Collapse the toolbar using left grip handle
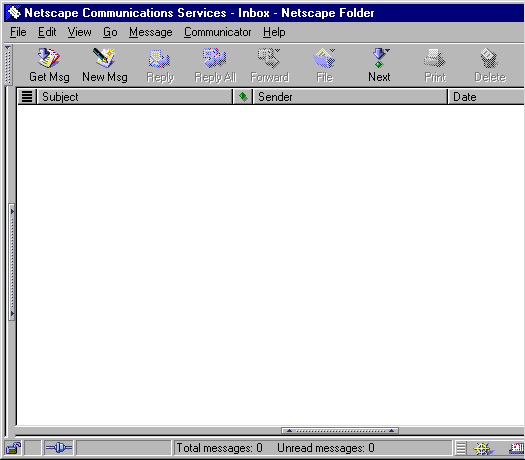 pyautogui.click(x=8, y=65)
